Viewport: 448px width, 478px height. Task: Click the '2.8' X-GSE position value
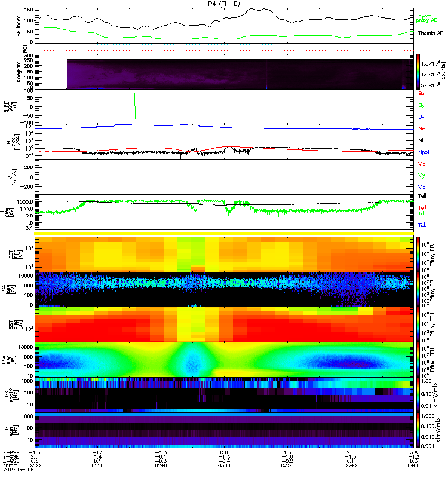click(350, 452)
